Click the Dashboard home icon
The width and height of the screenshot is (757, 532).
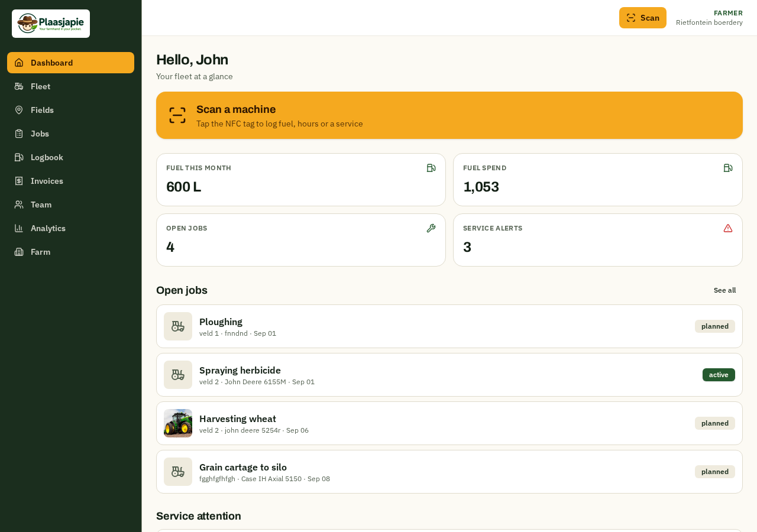pyautogui.click(x=19, y=63)
